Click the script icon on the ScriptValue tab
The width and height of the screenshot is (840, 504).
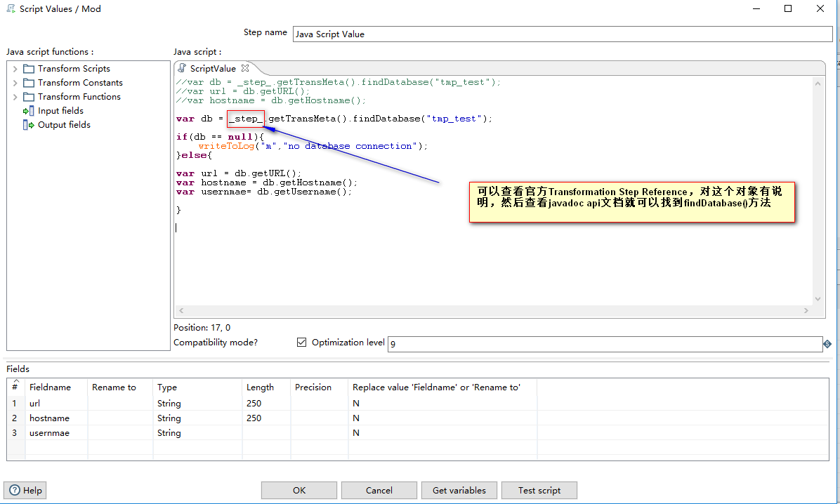coord(182,68)
